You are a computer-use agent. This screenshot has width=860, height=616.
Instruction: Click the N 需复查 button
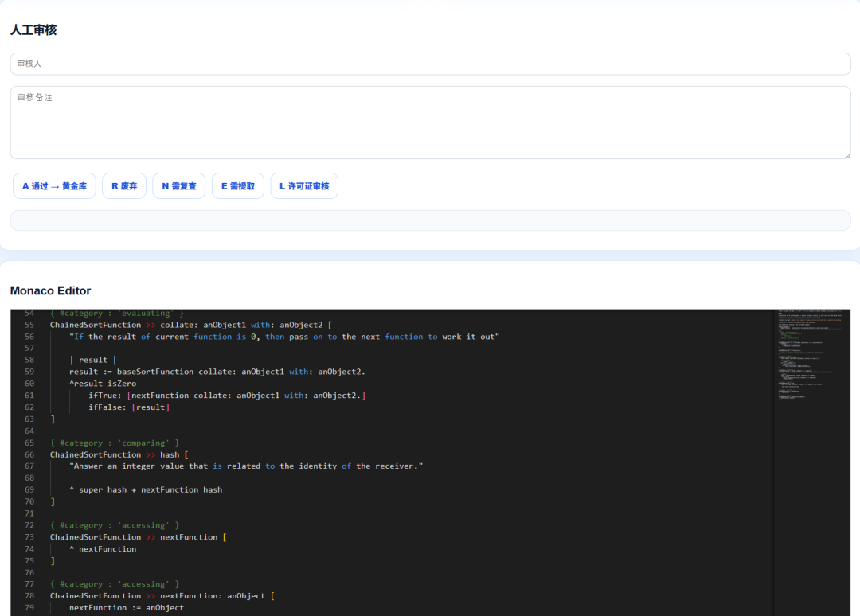tap(179, 186)
